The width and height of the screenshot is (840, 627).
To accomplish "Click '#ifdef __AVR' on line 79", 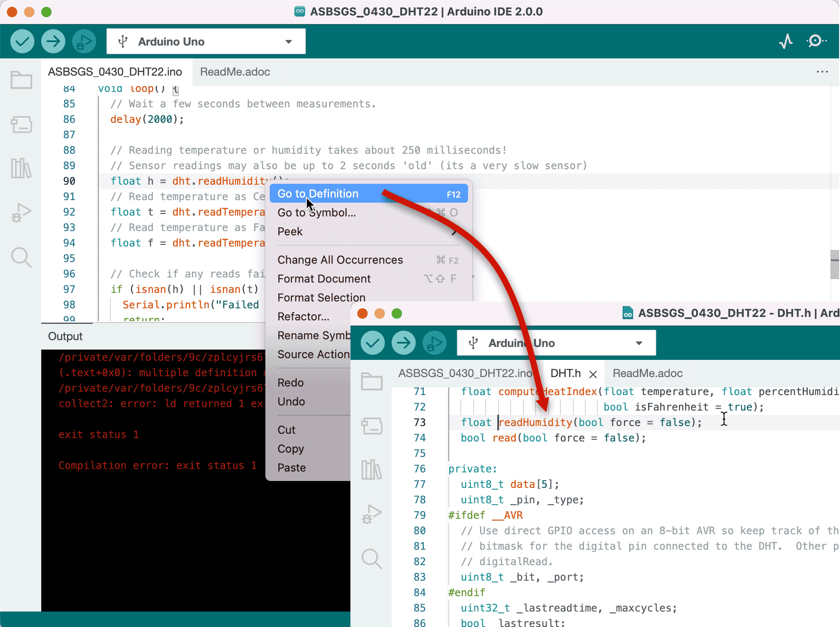I will point(485,515).
